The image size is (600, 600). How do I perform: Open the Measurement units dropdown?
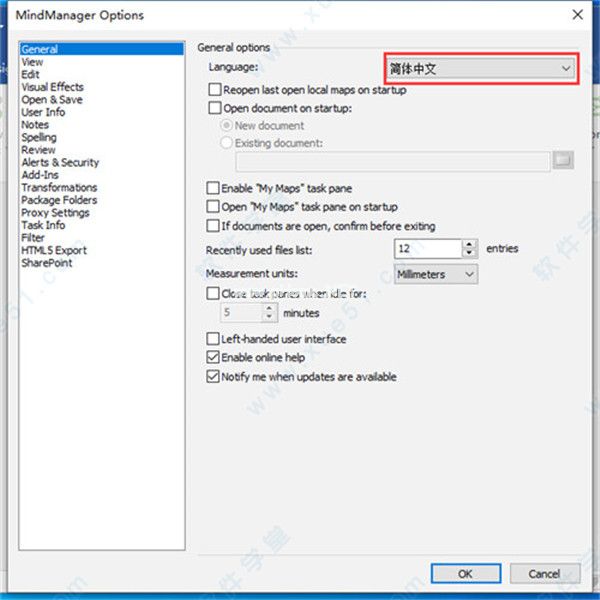(436, 274)
